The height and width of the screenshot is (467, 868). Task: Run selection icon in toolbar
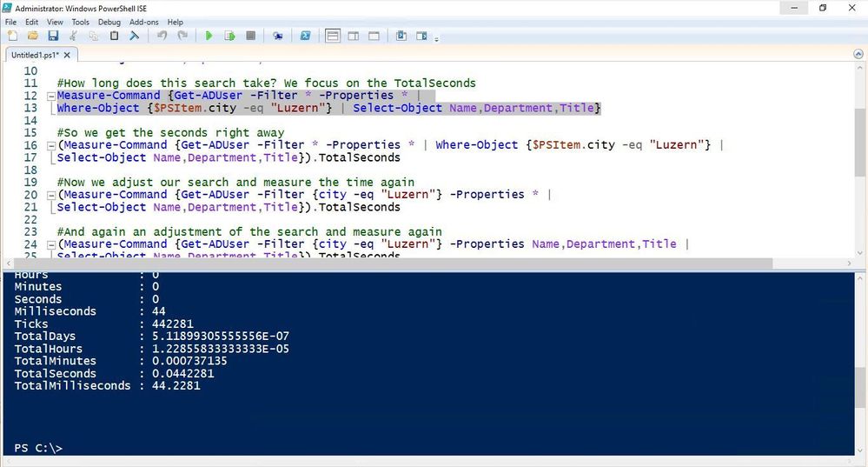click(x=229, y=36)
